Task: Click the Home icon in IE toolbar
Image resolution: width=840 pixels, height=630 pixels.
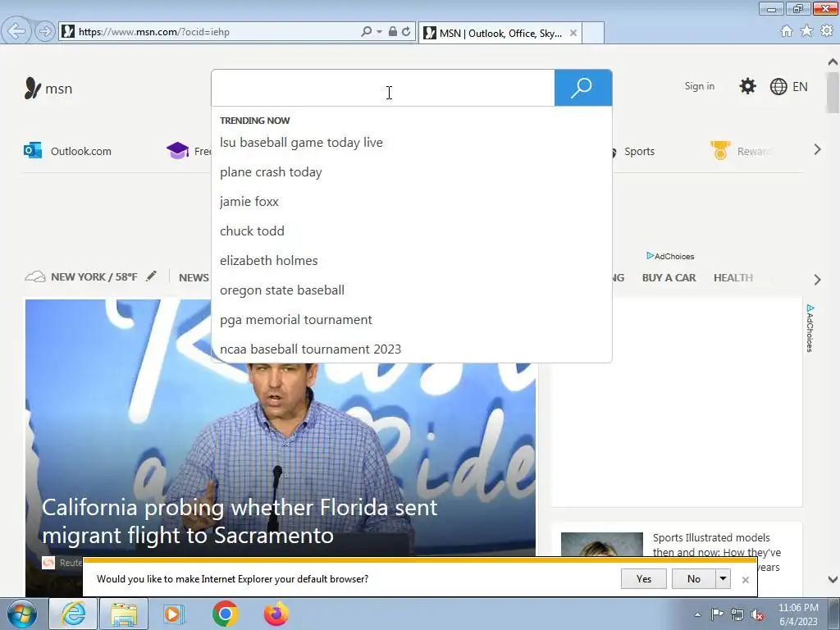Action: tap(787, 31)
